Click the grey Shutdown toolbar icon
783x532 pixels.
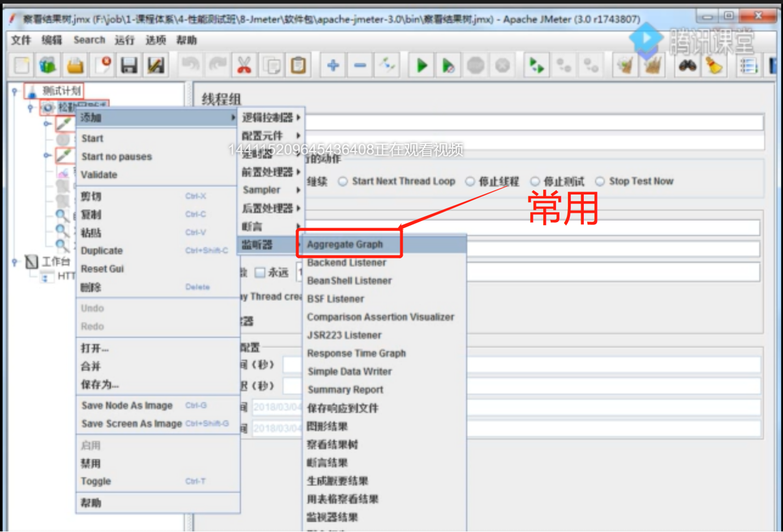502,66
